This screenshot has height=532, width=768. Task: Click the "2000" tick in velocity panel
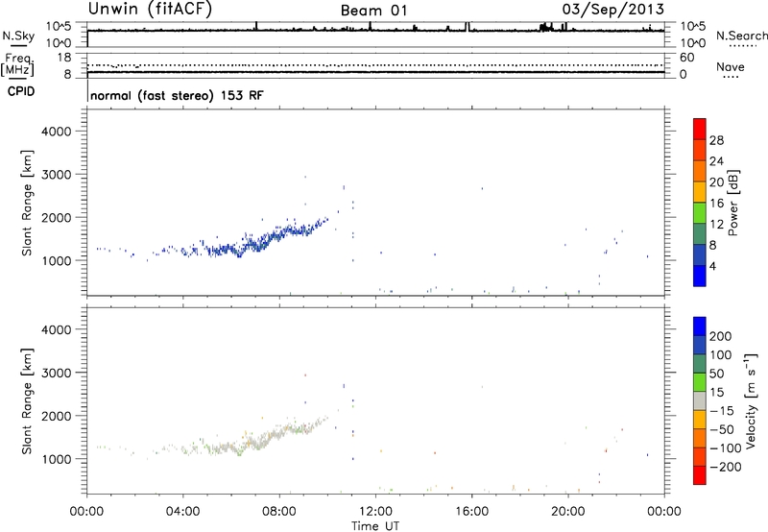click(56, 416)
